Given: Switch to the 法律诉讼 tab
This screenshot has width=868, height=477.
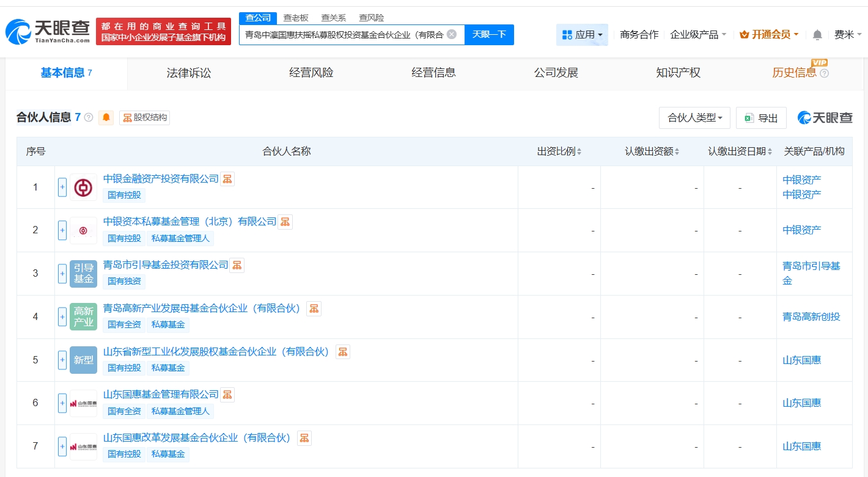Looking at the screenshot, I should pos(189,73).
